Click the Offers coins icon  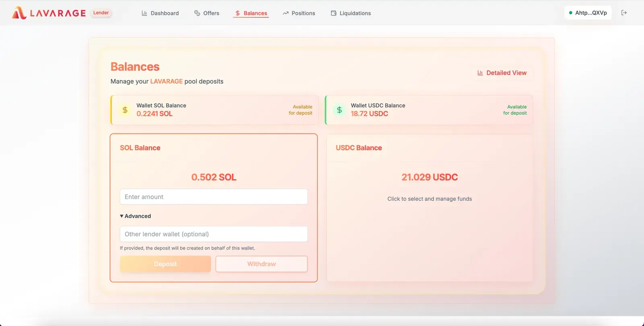point(197,13)
